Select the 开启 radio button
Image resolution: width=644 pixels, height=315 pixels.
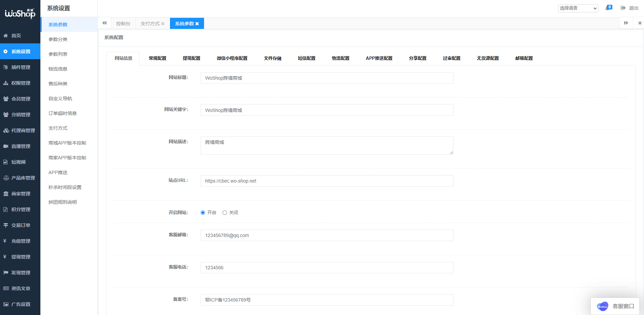(203, 212)
